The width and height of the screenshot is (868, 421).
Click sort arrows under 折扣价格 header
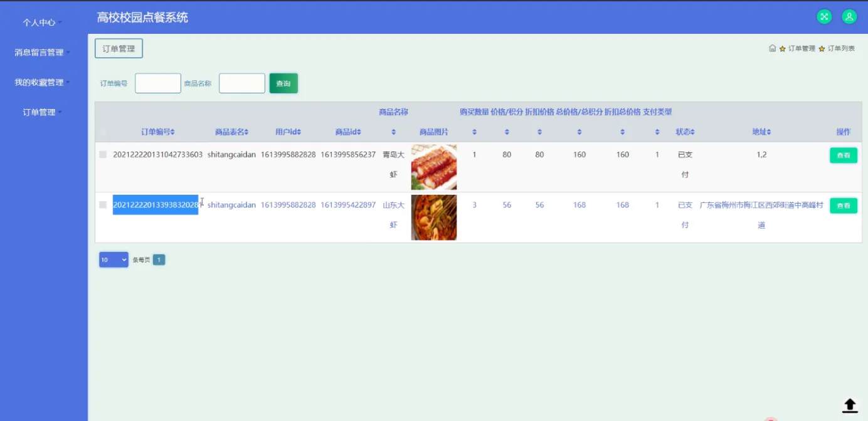coord(539,132)
